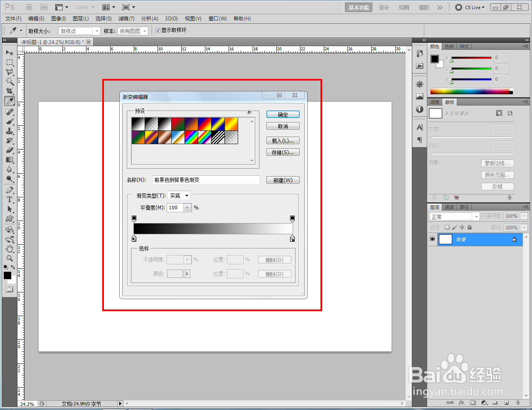The width and height of the screenshot is (532, 410).
Task: Select the History Brush tool
Action: [x=10, y=140]
